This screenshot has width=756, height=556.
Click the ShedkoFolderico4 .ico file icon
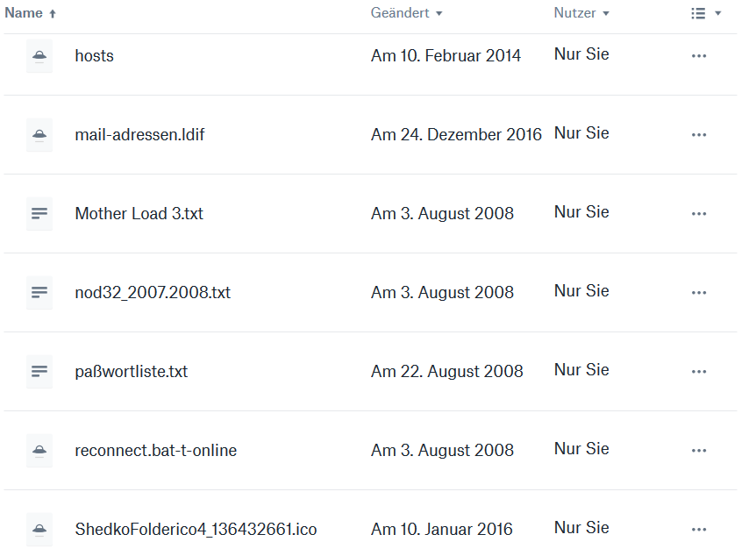[x=39, y=530]
